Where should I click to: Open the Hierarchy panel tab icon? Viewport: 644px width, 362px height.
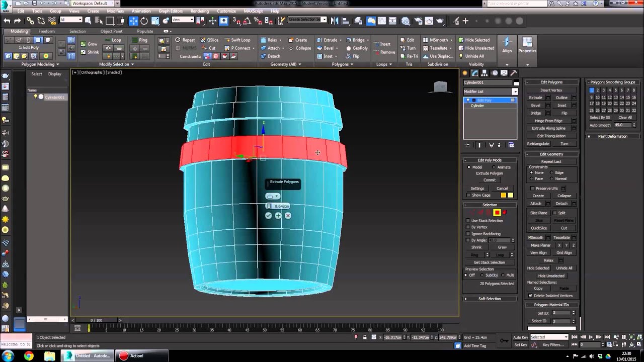click(x=485, y=73)
